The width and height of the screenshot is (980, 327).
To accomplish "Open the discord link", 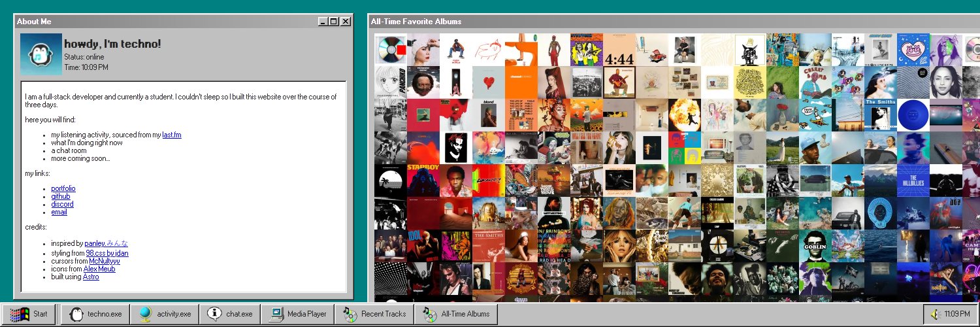I will 62,204.
